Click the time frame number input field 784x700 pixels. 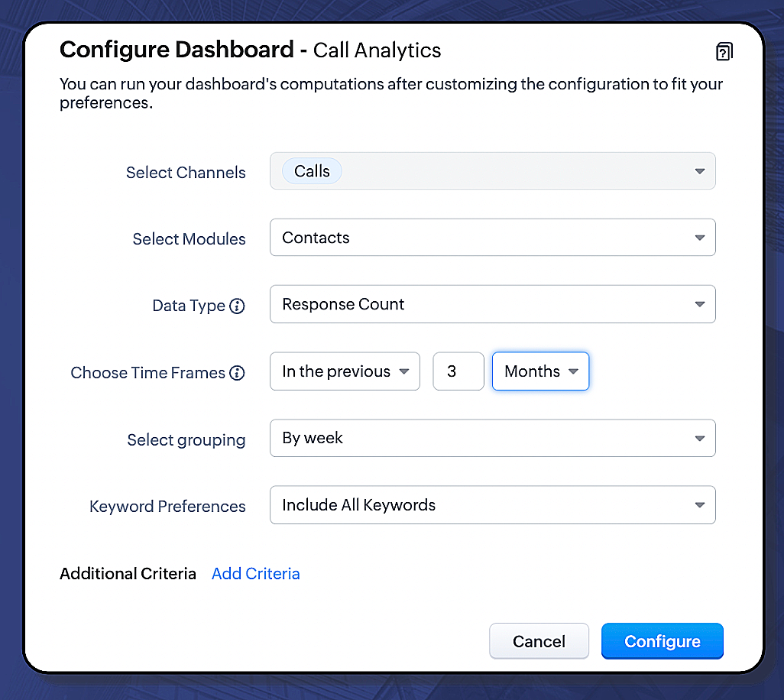(458, 371)
